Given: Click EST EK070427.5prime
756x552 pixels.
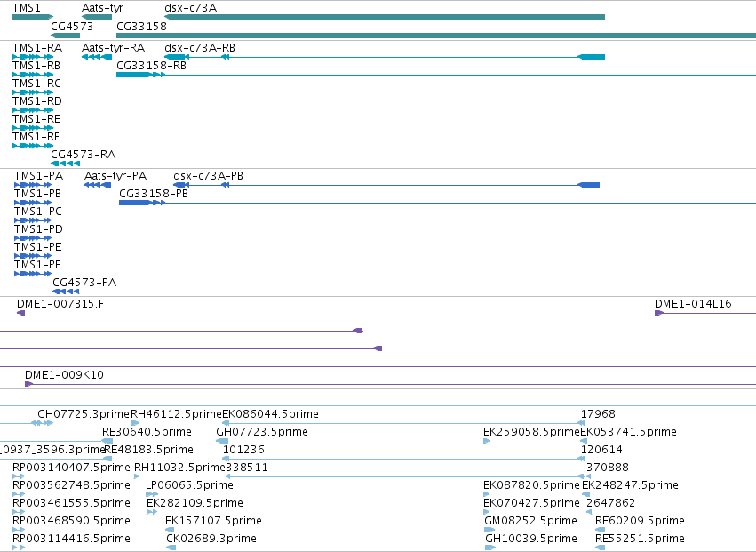Looking at the screenshot, I should 531,503.
